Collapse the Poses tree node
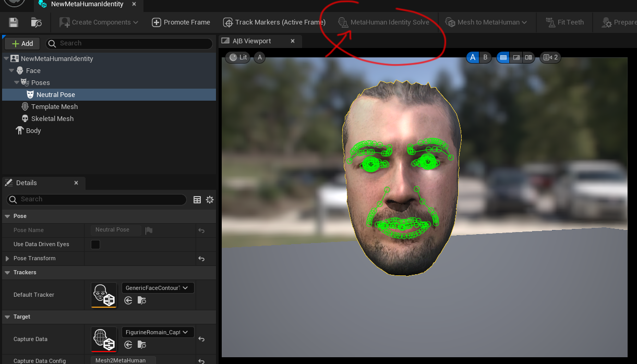 [x=17, y=83]
